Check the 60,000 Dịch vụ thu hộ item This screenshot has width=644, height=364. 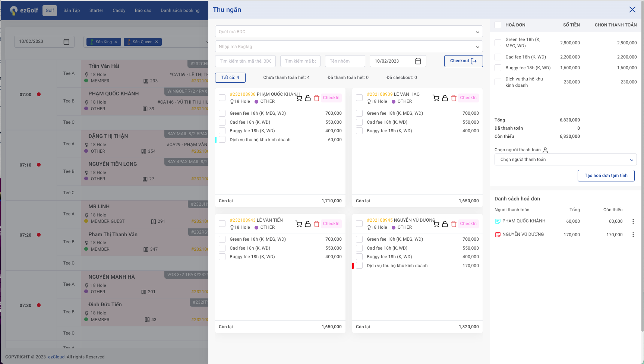tap(222, 140)
